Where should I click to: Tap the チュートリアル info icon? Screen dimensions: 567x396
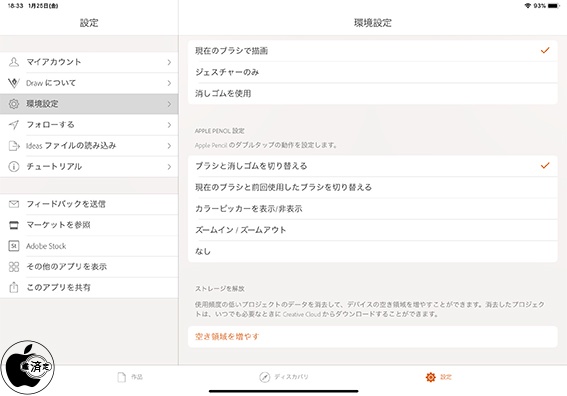pyautogui.click(x=14, y=167)
